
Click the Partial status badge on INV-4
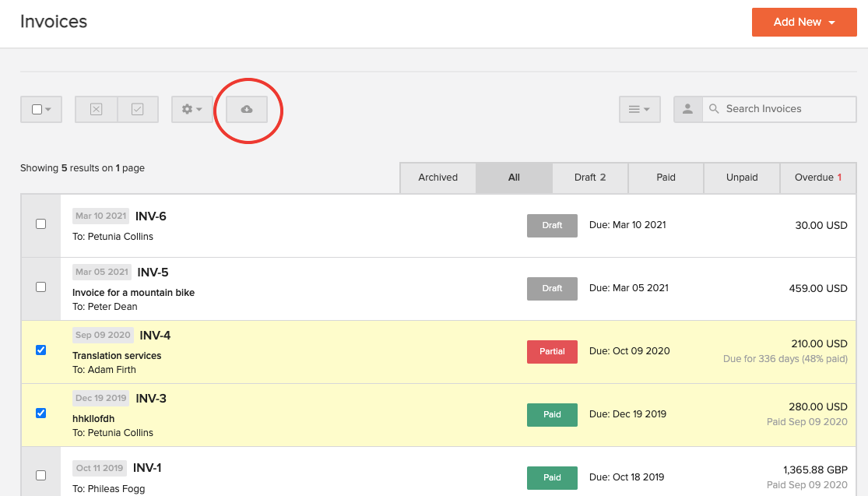[x=552, y=351]
